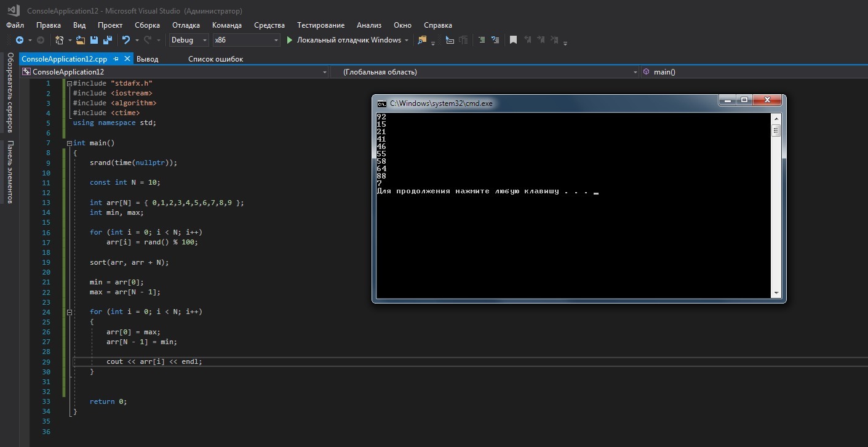Click the Undo arrow icon
Viewport: 868px width, 447px height.
125,40
